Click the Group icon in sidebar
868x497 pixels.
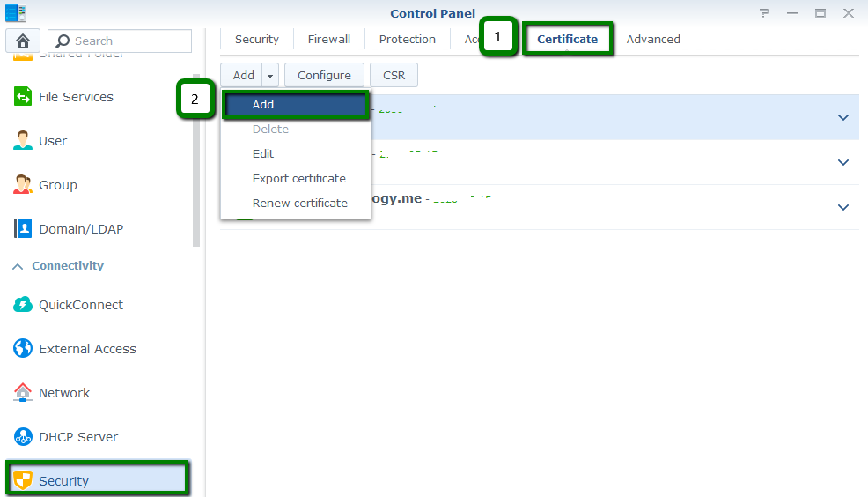(23, 185)
